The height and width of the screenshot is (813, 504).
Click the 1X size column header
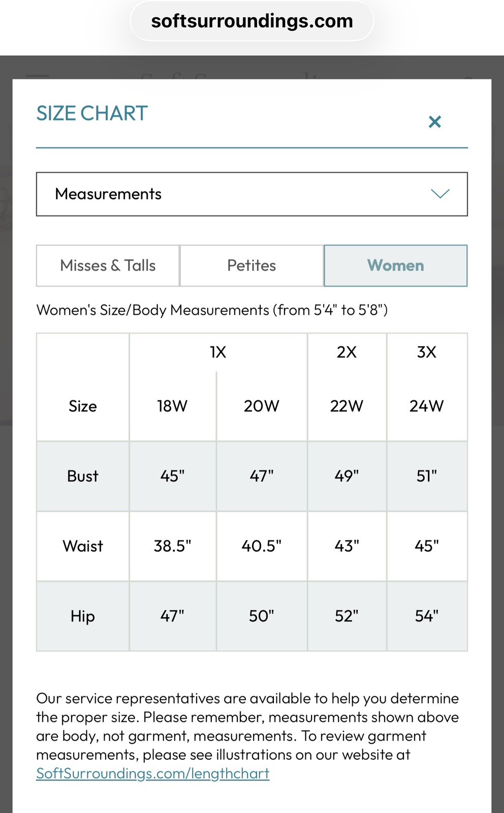pyautogui.click(x=218, y=352)
